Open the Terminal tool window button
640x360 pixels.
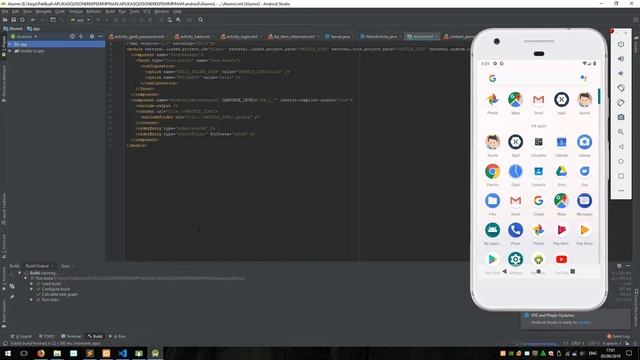(x=71, y=336)
